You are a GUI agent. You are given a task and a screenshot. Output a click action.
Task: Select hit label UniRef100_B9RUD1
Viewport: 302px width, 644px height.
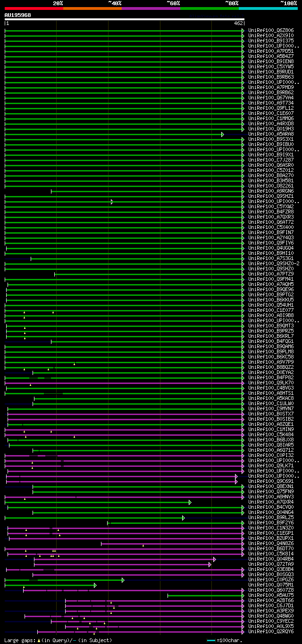tap(271, 72)
